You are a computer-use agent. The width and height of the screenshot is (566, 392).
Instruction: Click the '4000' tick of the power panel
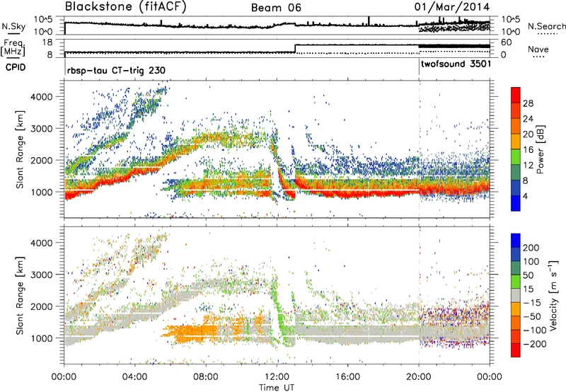41,97
